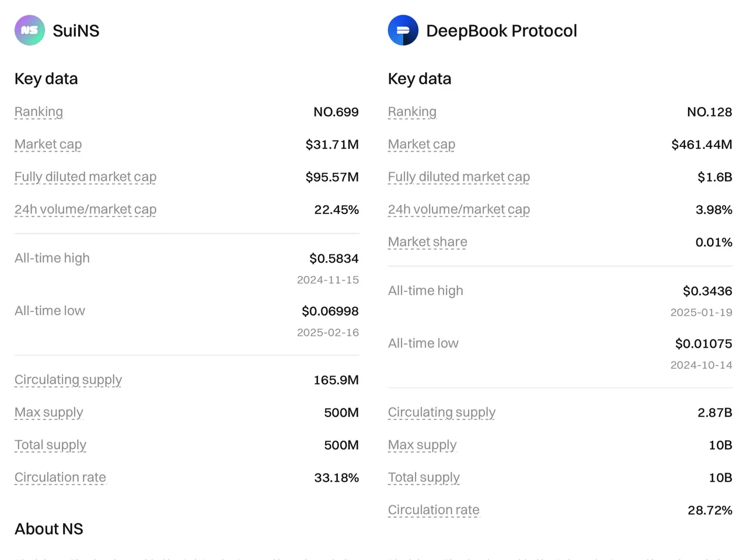The image size is (747, 560).
Task: Open Market cap info for DeepBook Protocol
Action: tap(421, 144)
